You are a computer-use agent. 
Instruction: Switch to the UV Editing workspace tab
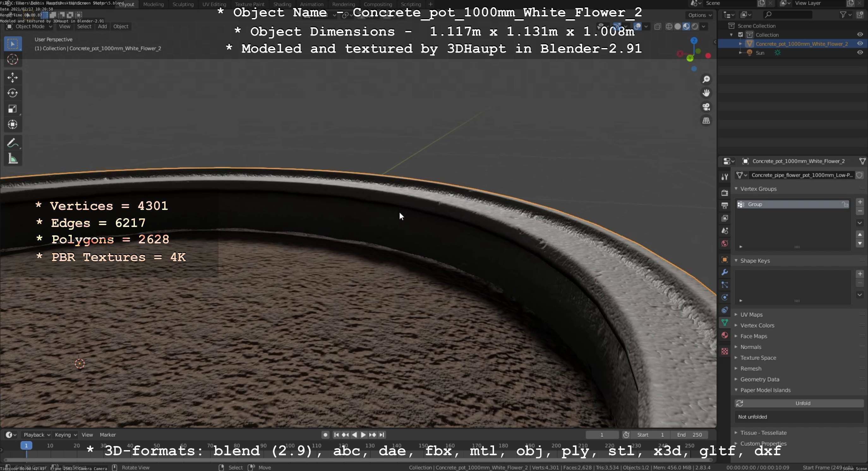pos(214,4)
